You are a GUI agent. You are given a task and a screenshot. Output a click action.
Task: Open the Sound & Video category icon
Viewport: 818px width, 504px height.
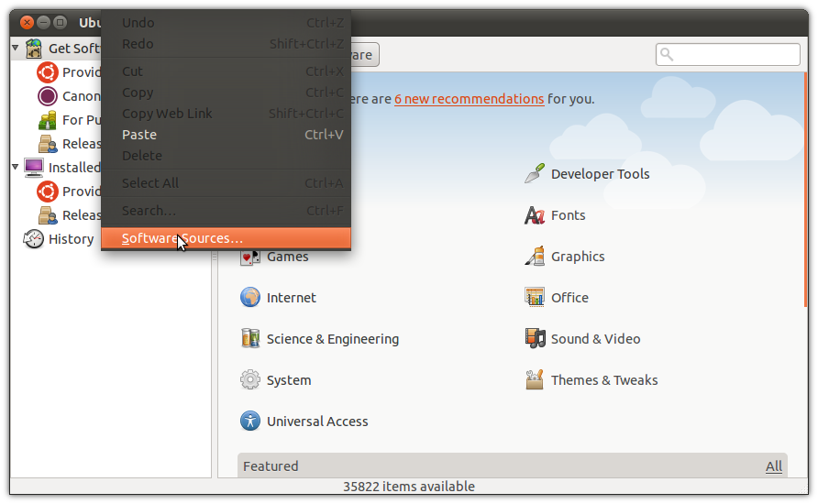point(535,338)
